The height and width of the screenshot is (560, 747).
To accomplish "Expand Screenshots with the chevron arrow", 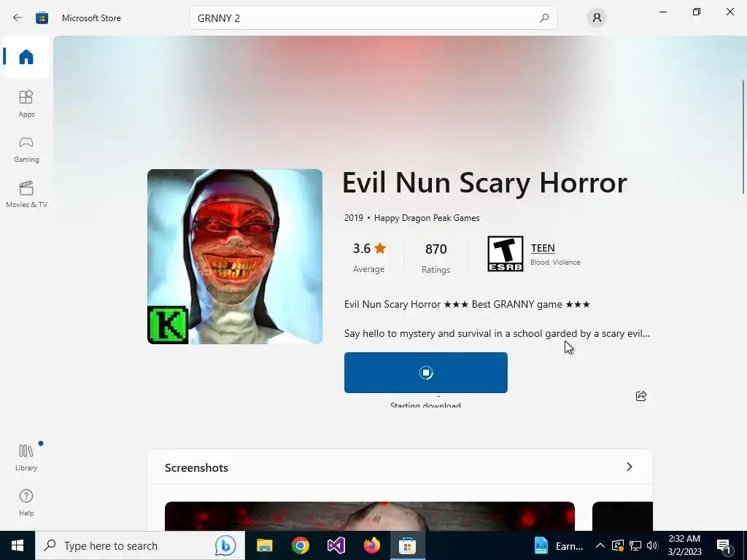I will [630, 467].
